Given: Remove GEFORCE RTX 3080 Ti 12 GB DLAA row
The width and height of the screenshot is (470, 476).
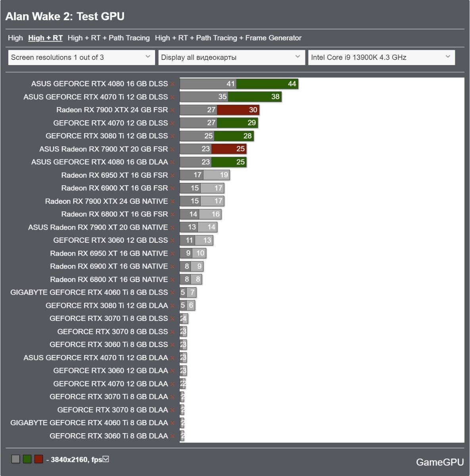Looking at the screenshot, I should click(173, 306).
